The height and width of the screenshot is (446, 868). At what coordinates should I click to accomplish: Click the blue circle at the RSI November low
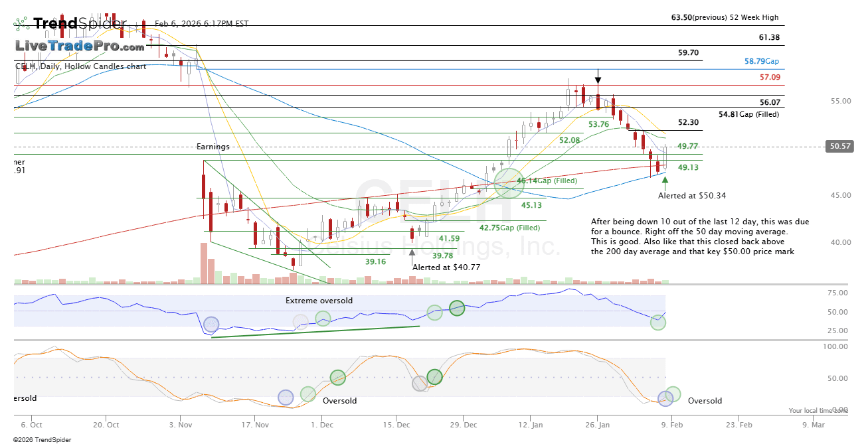pos(211,325)
